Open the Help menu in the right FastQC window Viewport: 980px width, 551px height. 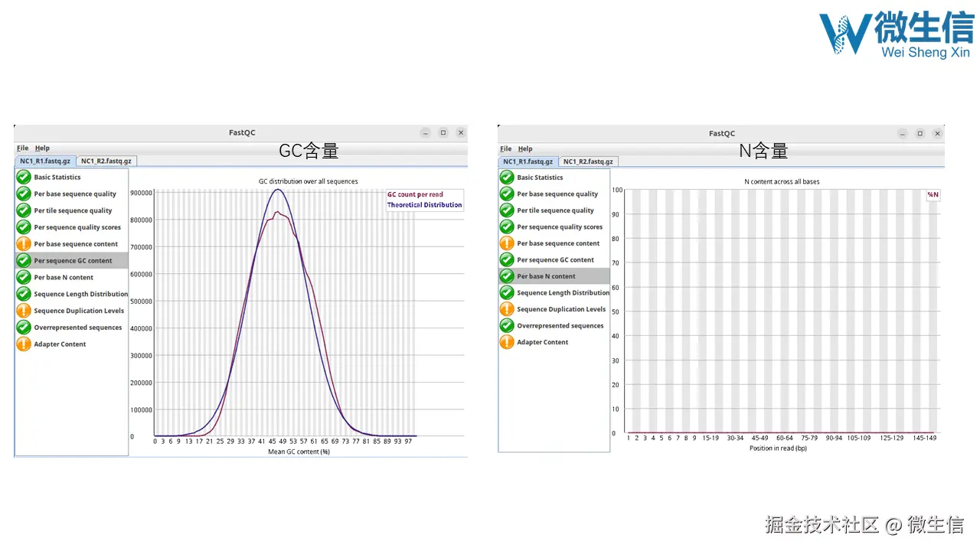[525, 148]
